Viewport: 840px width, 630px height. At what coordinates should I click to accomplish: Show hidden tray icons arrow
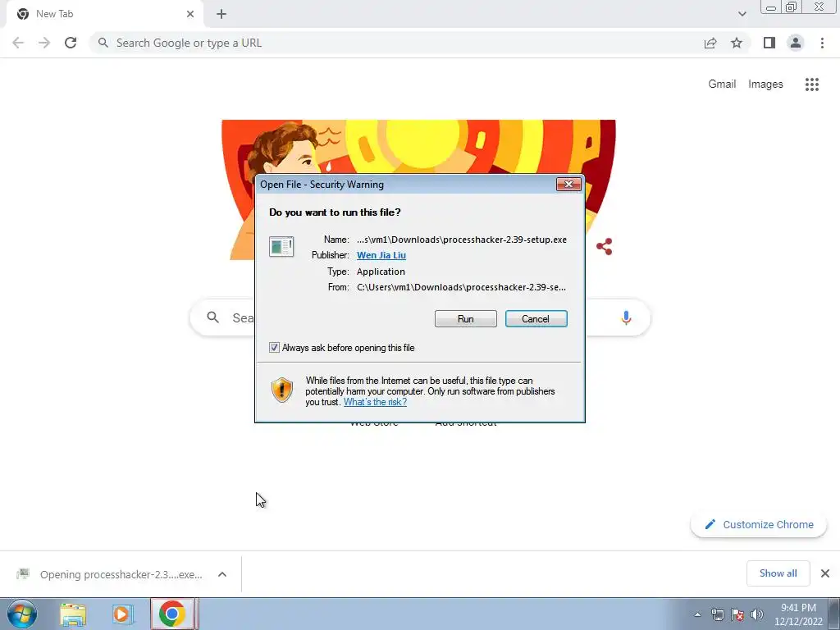pos(697,614)
